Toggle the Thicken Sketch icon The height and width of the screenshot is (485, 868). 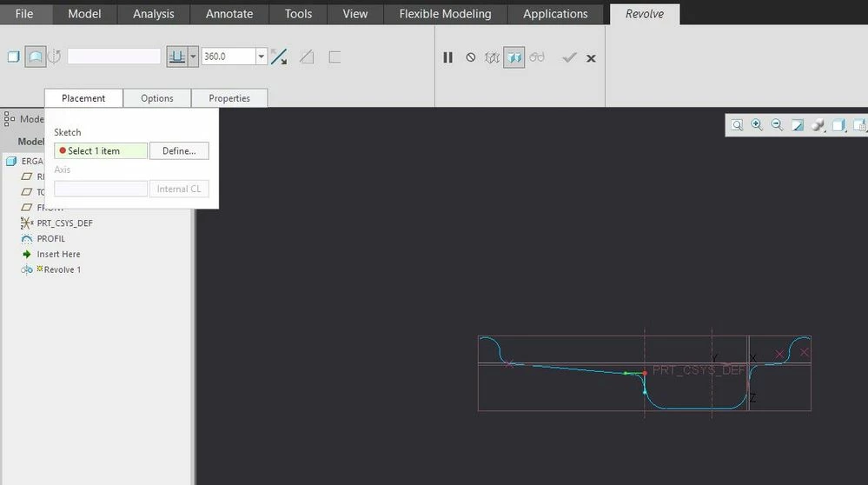coord(335,56)
